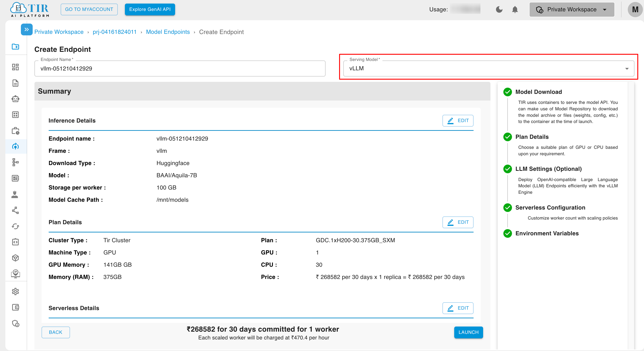Open the notebook grid icon in sidebar
644x351 pixels.
(x=16, y=178)
